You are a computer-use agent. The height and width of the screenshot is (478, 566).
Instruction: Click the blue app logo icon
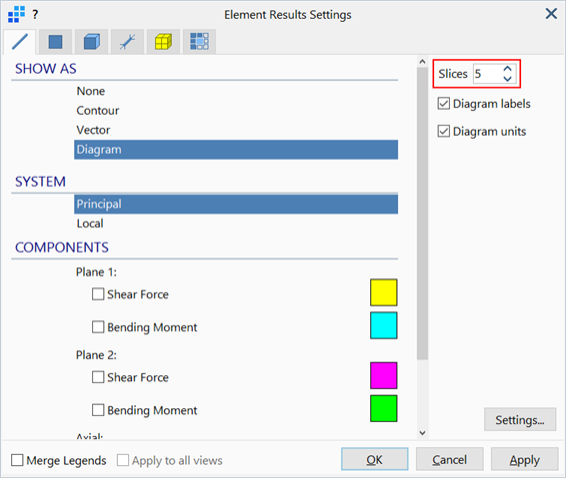(x=17, y=14)
